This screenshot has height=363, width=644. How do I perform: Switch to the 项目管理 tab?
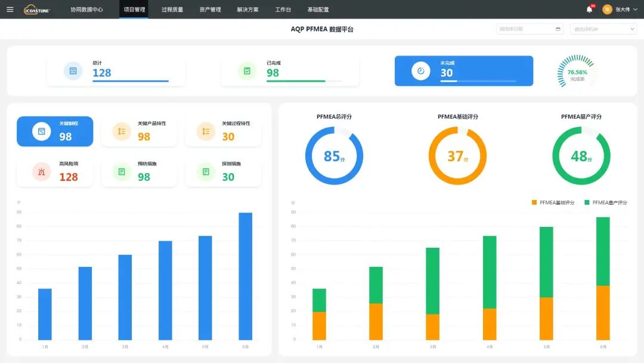pos(134,10)
